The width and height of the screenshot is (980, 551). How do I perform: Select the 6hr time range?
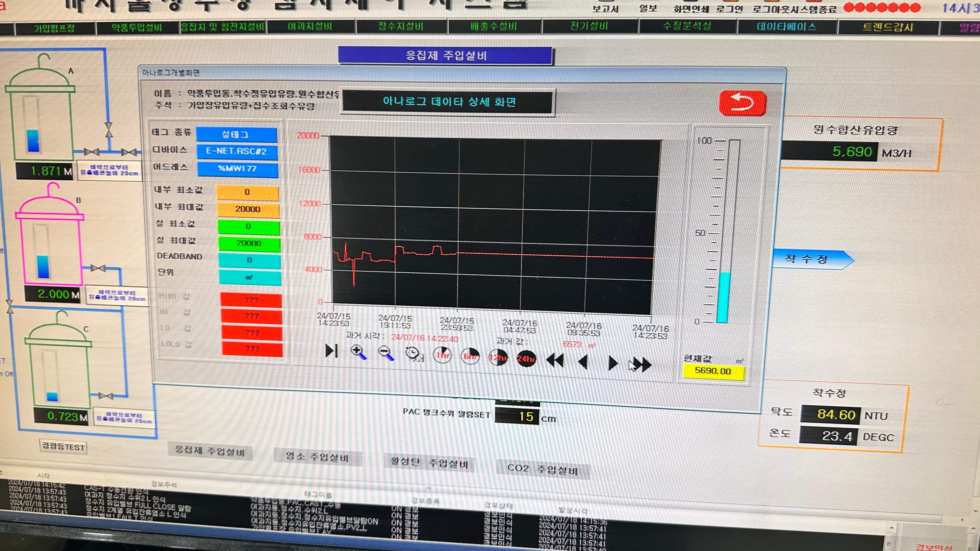(x=470, y=357)
